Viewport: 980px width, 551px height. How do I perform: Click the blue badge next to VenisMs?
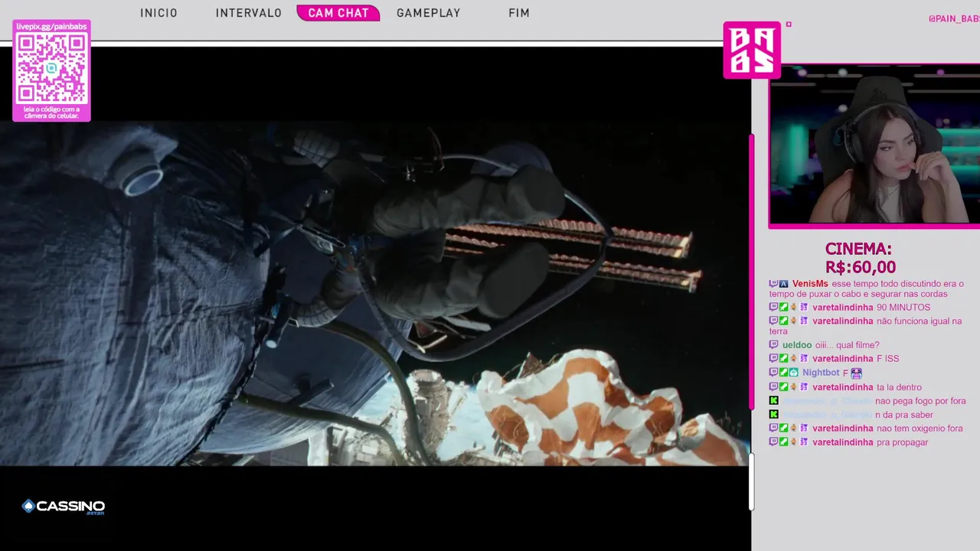pyautogui.click(x=784, y=284)
